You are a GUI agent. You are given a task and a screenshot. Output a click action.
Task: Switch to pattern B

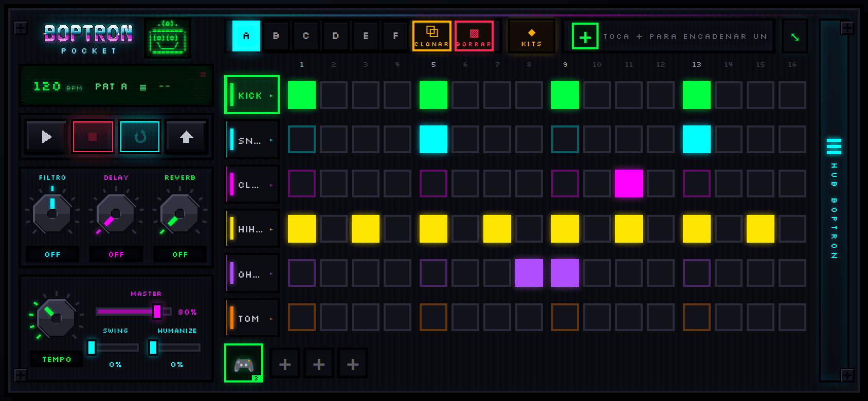276,36
